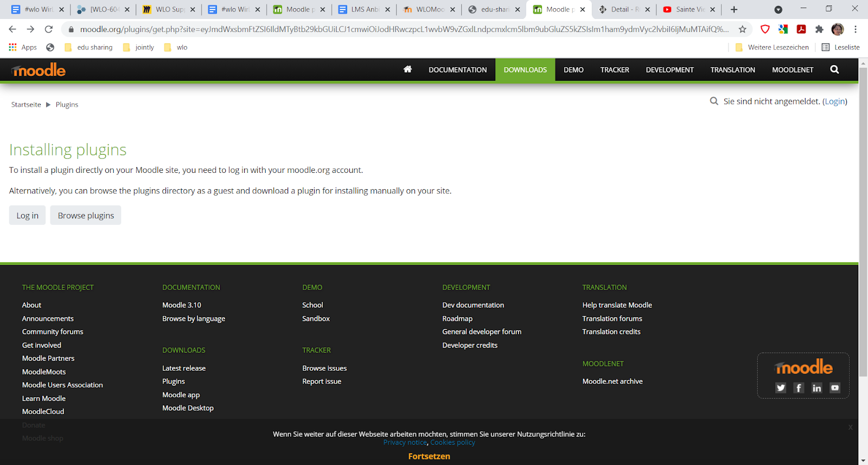Open Privacy notice link
This screenshot has height=465, width=868.
pyautogui.click(x=405, y=442)
